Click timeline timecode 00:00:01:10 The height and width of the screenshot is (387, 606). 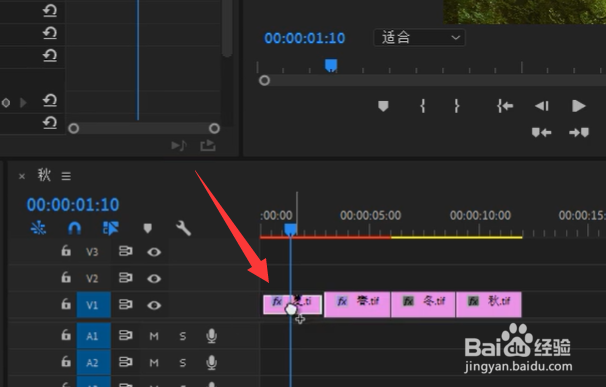73,205
